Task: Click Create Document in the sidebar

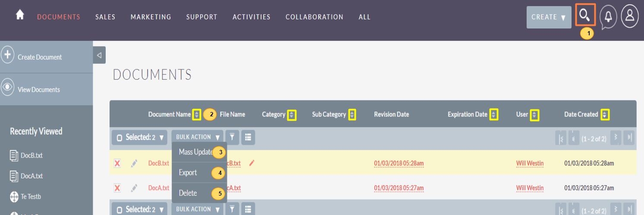Action: pyautogui.click(x=40, y=57)
